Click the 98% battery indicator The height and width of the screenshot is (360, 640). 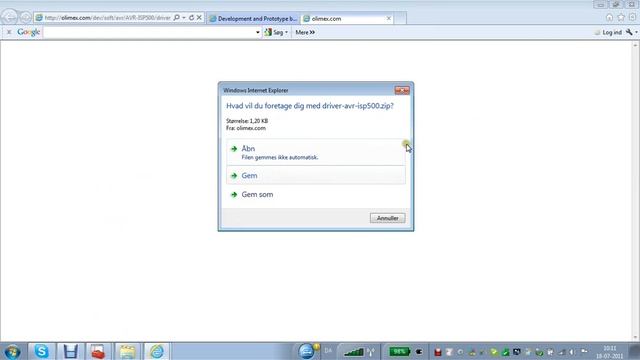pos(399,351)
